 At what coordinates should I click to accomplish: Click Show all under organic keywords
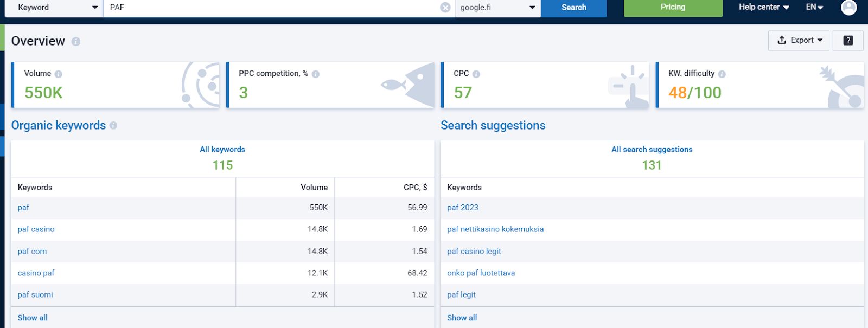coord(33,318)
